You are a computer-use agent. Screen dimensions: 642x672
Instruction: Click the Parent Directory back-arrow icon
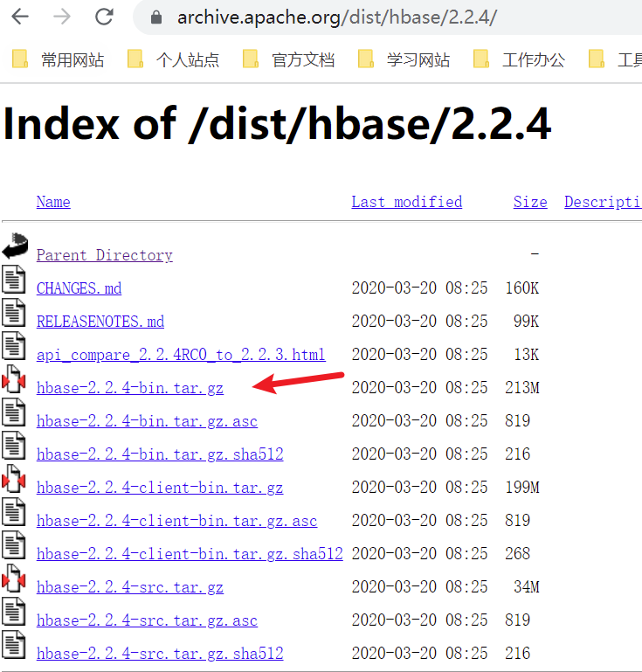tap(15, 246)
